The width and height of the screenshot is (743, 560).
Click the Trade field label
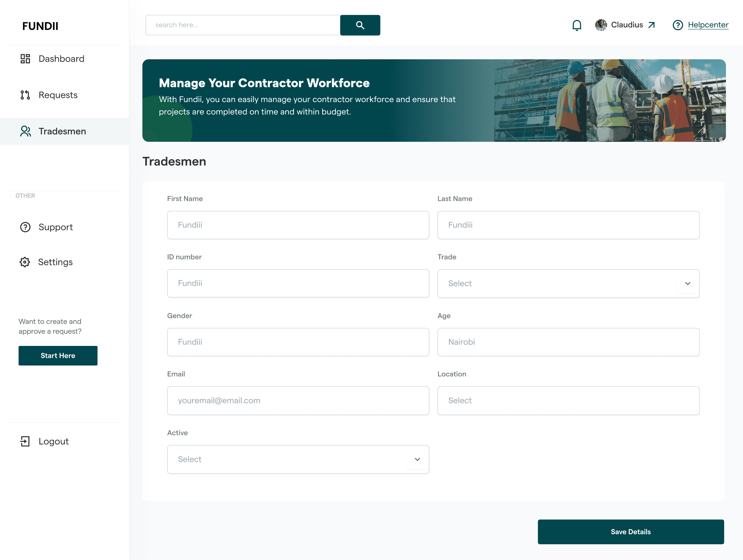coord(447,257)
